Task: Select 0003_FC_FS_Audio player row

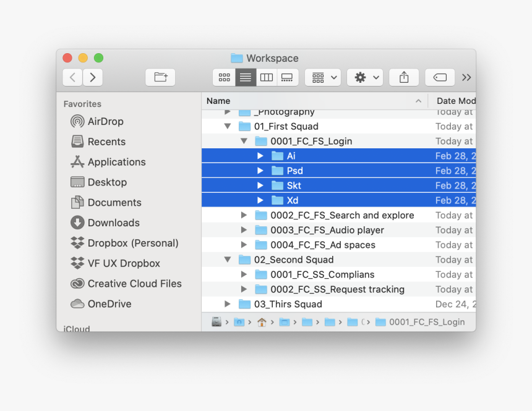Action: (x=338, y=230)
